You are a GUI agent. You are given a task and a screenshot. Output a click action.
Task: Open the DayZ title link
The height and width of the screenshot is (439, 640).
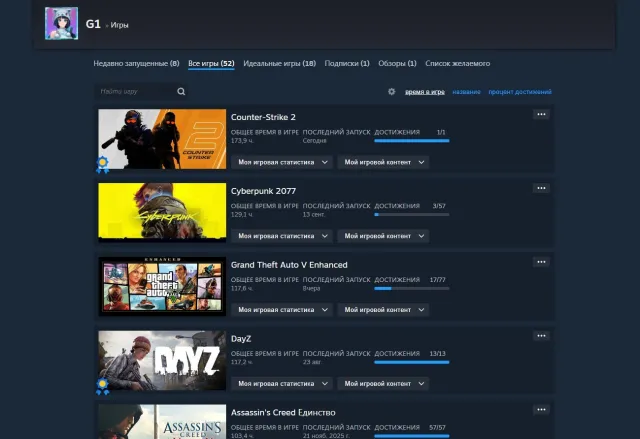(x=241, y=339)
